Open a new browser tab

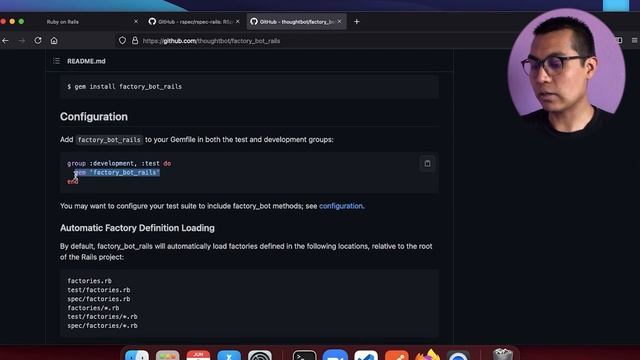click(357, 22)
